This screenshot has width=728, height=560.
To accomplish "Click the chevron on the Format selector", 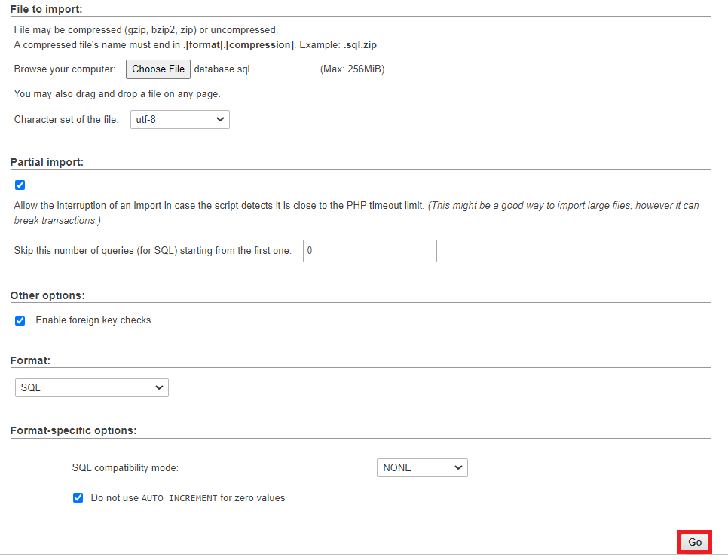I will click(161, 387).
